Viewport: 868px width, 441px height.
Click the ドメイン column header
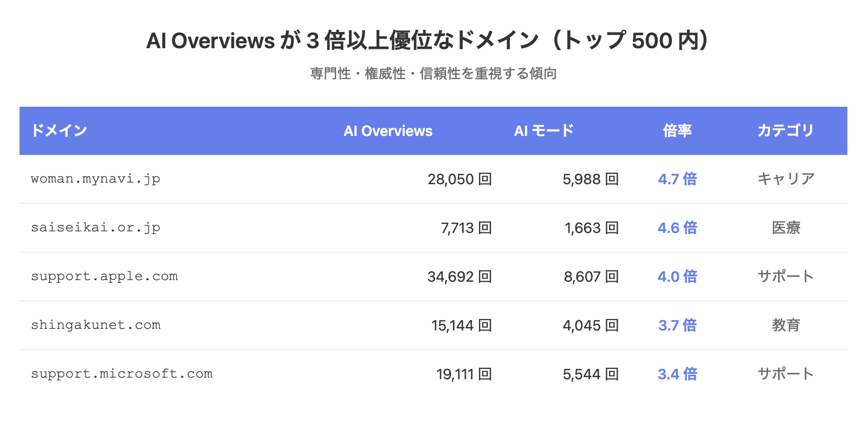tap(59, 131)
